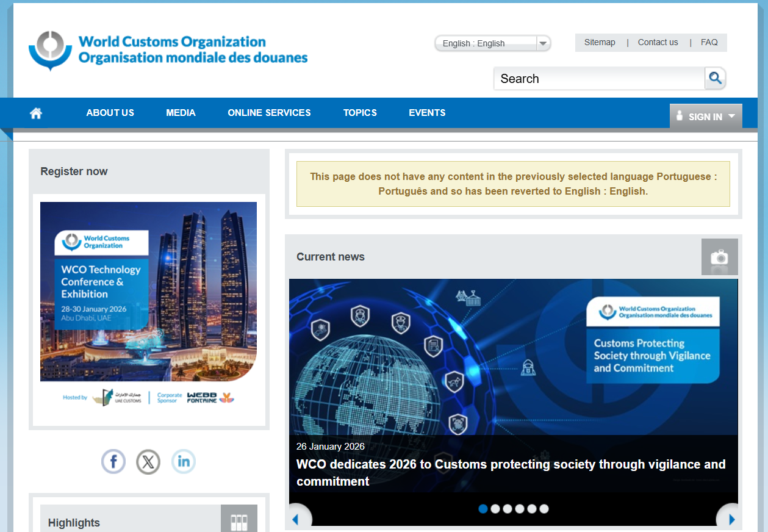The width and height of the screenshot is (768, 532).
Task: Click the Contact us link
Action: point(658,43)
